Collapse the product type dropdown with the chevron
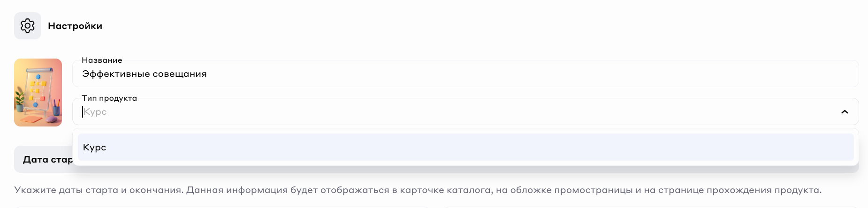This screenshot has width=868, height=208. (845, 112)
